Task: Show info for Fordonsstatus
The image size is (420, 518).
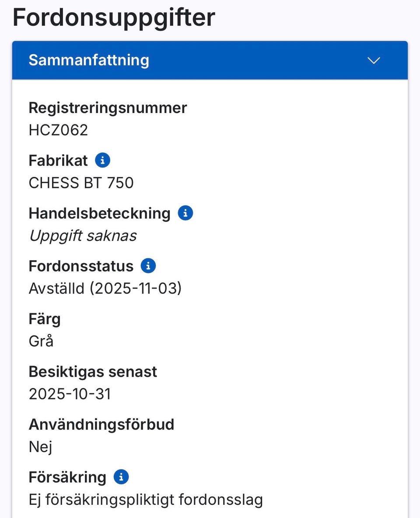Action: pyautogui.click(x=148, y=266)
